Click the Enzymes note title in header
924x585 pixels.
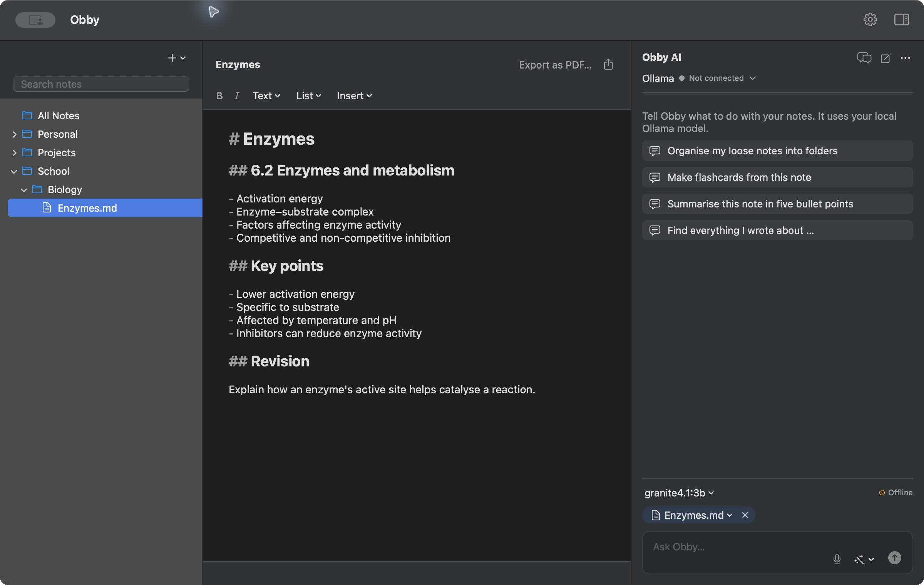(238, 65)
